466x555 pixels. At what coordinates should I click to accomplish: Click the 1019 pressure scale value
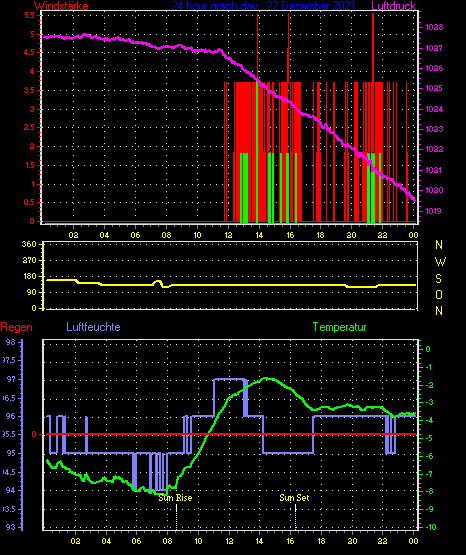pos(433,211)
